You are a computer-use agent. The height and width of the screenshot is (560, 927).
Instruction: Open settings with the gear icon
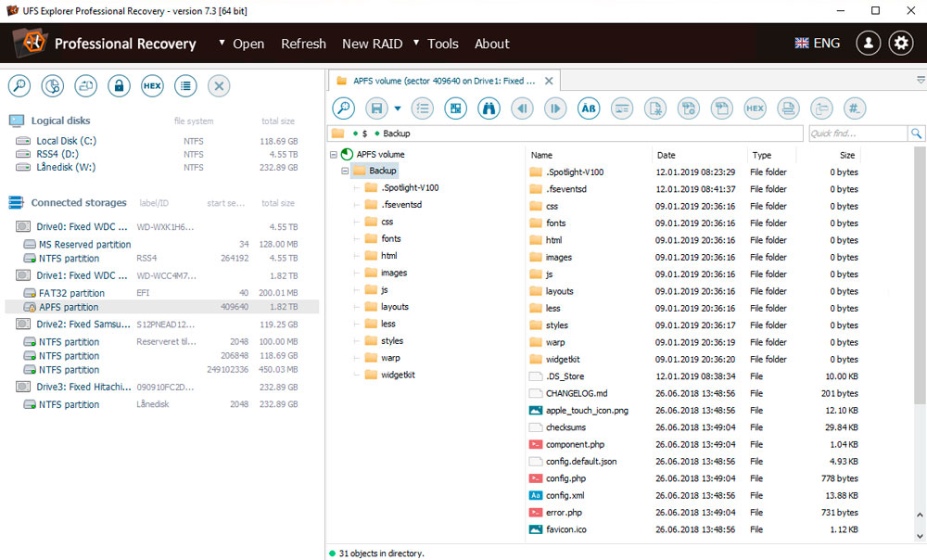pyautogui.click(x=901, y=44)
